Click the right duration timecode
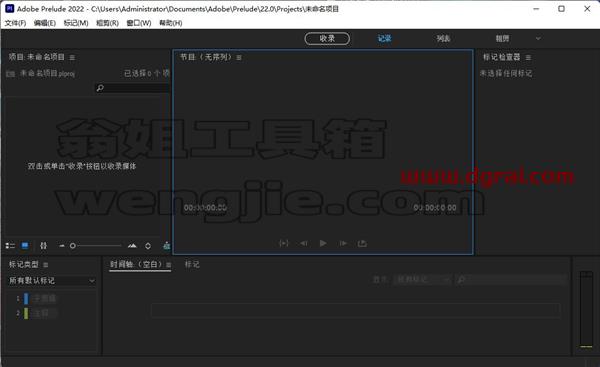The width and height of the screenshot is (600, 367). (x=435, y=208)
